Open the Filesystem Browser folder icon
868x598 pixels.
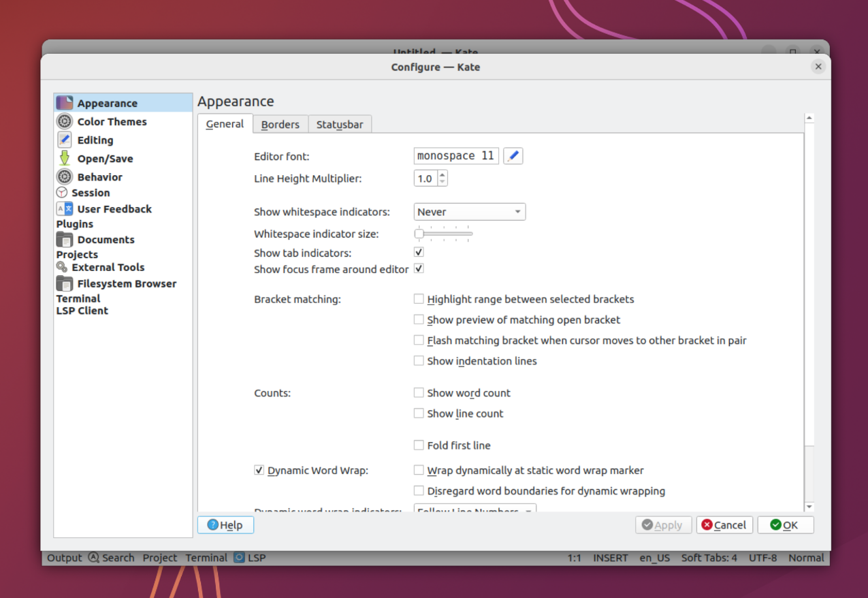tap(65, 283)
